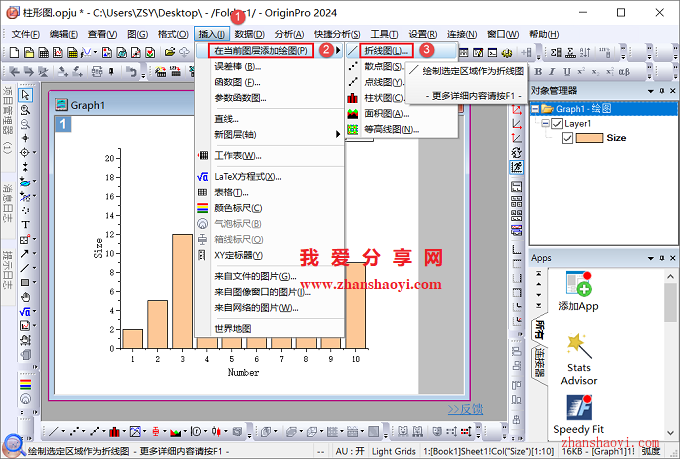Click the layer 1 icon in the graph window
Image resolution: width=680 pixels, height=459 pixels.
pyautogui.click(x=63, y=125)
